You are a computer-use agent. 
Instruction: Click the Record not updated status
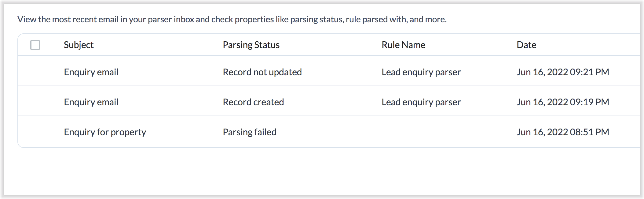click(x=262, y=72)
